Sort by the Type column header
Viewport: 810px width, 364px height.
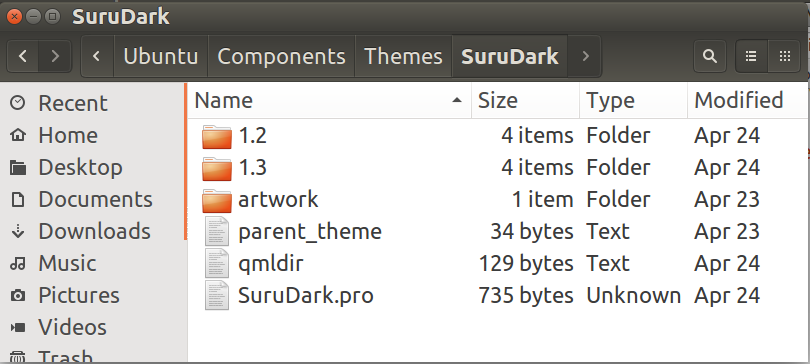634,100
